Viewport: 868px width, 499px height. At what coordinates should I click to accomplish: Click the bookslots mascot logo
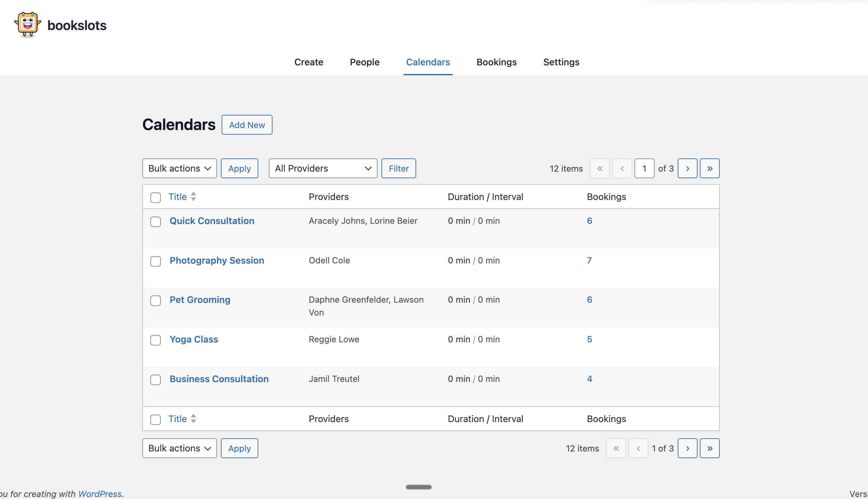[27, 25]
